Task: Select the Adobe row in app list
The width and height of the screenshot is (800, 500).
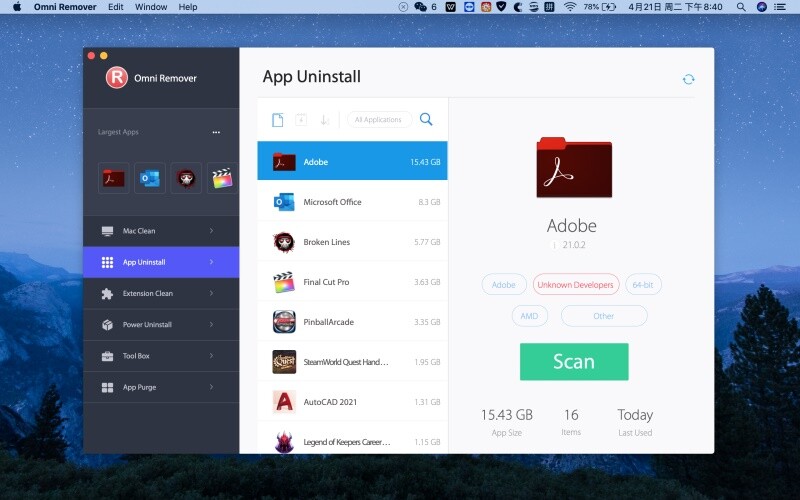Action: click(x=352, y=161)
